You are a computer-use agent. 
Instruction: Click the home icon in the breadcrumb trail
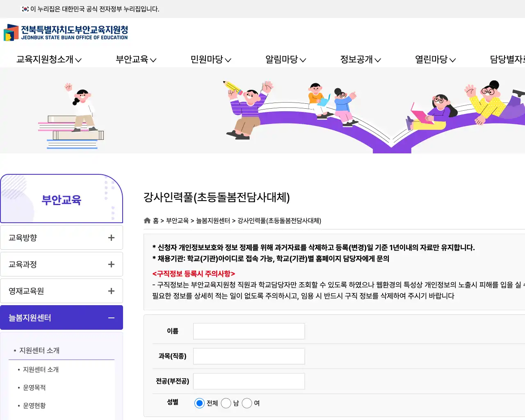[x=147, y=220]
